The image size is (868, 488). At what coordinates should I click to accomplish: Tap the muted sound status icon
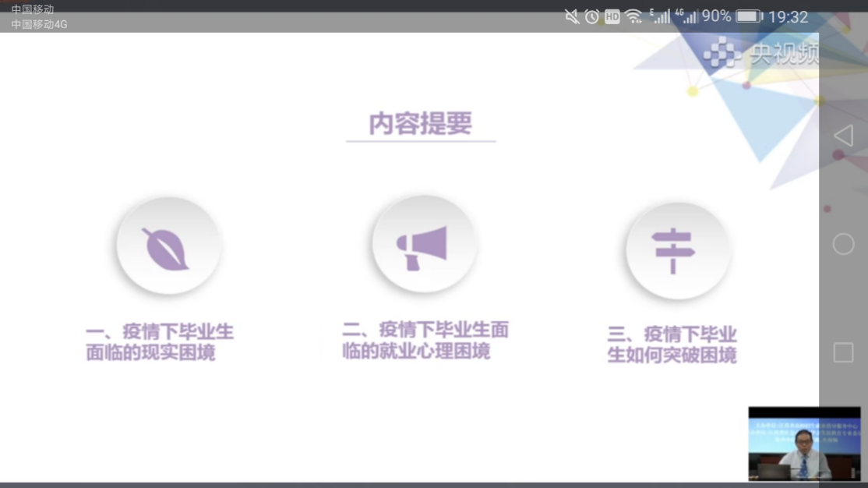572,16
